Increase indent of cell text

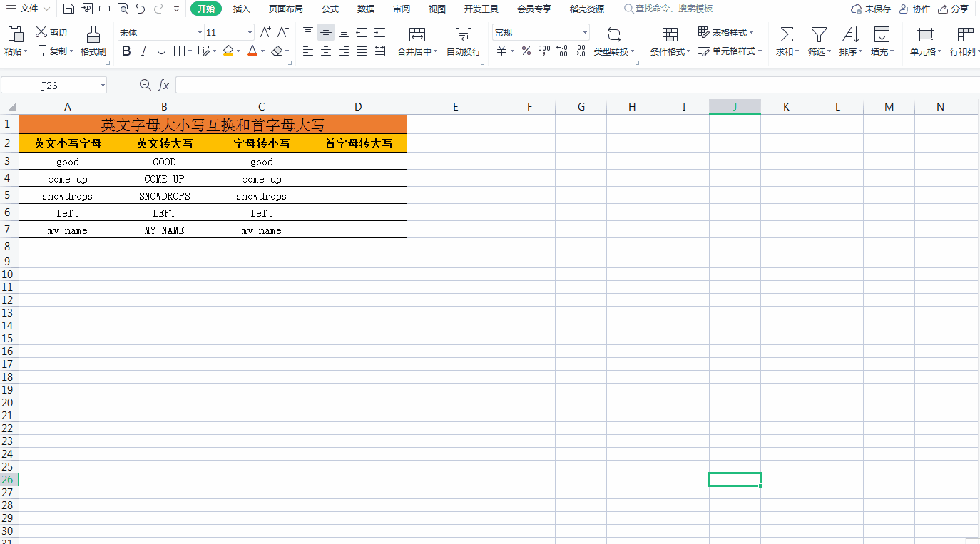379,33
